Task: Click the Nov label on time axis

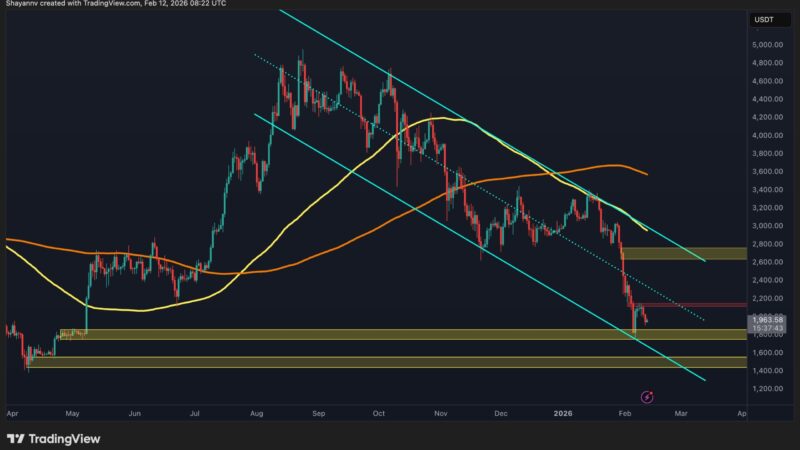Action: [x=441, y=413]
